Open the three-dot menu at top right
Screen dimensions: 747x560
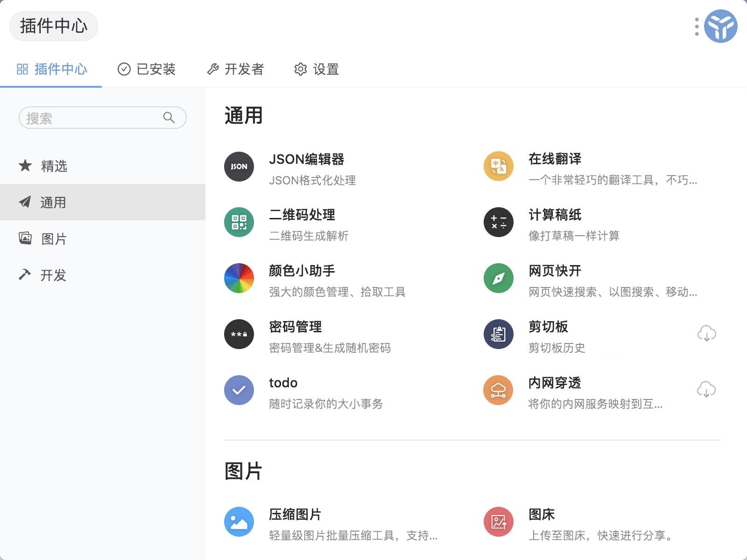(x=696, y=27)
